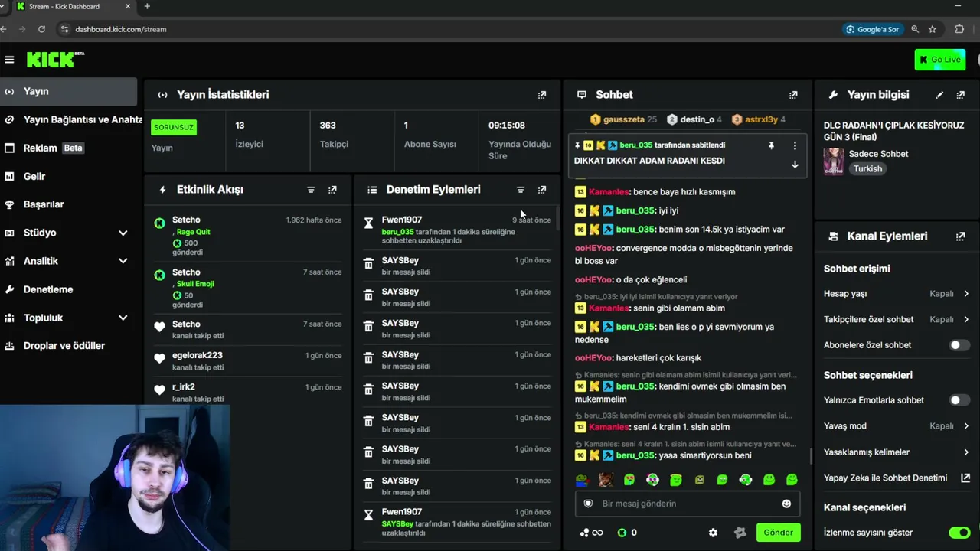Screen dimensions: 980x551
Task: Click the chat identity shield icon
Action: point(588,504)
